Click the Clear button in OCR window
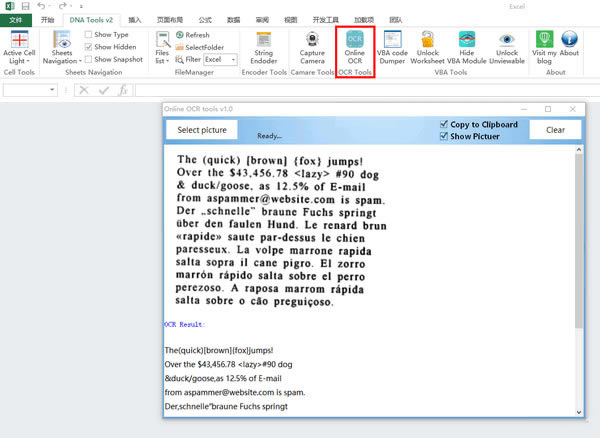 pos(555,130)
